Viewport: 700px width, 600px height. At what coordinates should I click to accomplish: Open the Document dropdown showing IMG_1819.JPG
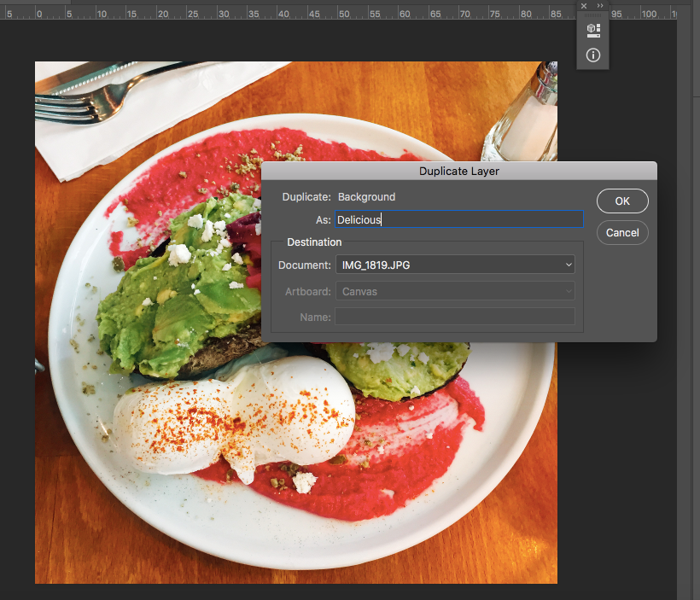455,265
